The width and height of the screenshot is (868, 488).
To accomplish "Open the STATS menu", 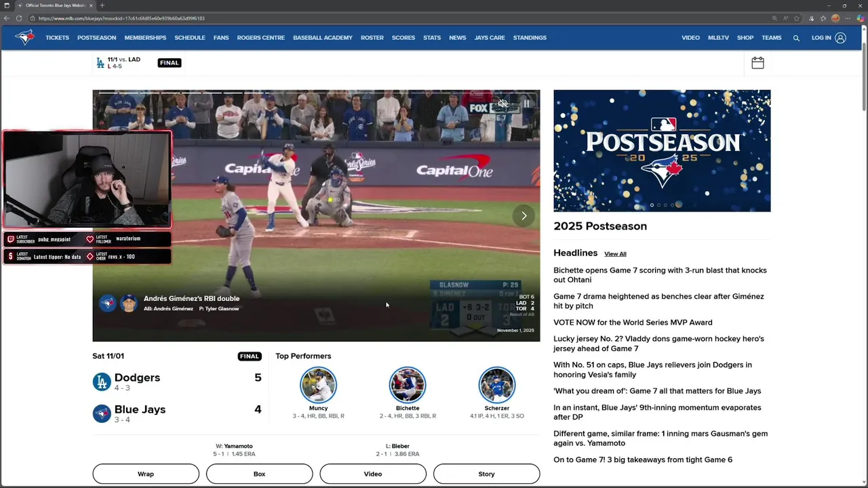I will coord(432,38).
